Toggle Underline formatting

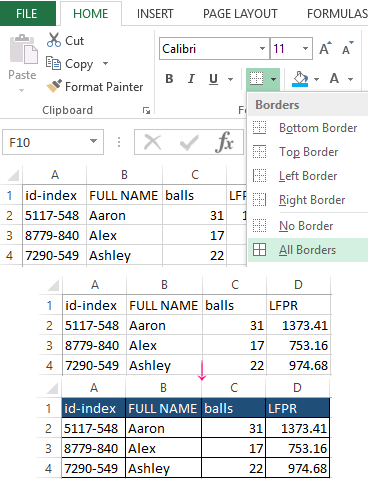pos(213,79)
